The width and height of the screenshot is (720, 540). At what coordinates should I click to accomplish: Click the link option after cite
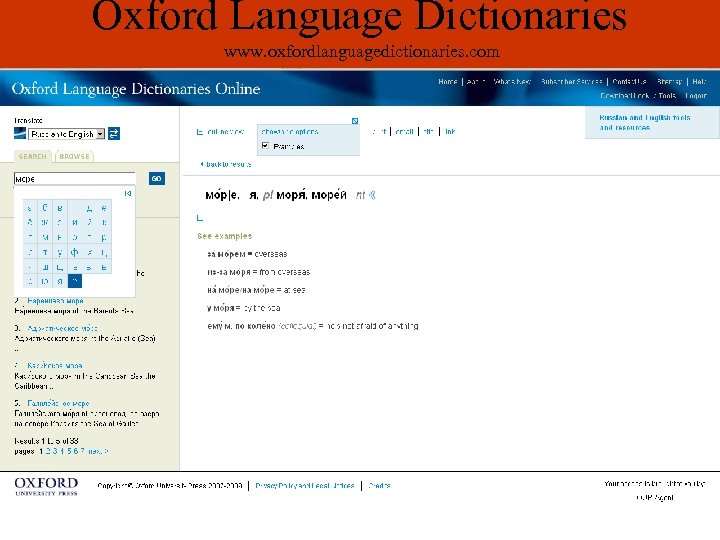click(x=450, y=132)
